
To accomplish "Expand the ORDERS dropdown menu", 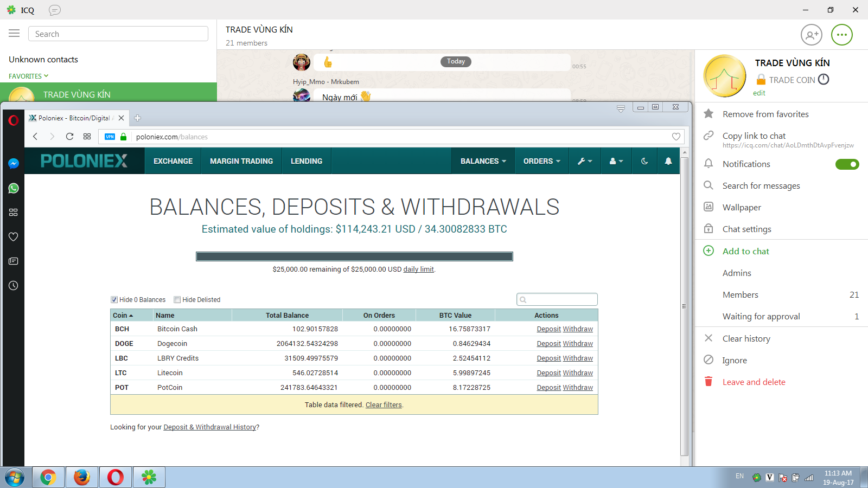I will click(x=541, y=161).
